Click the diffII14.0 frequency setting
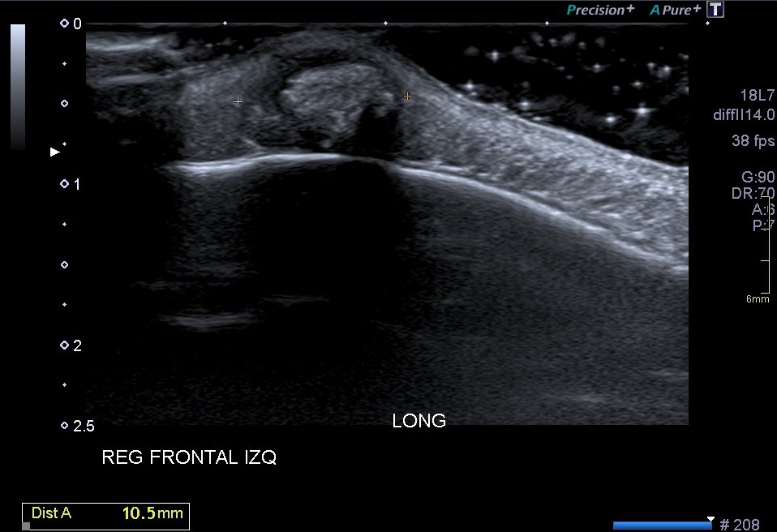The width and height of the screenshot is (777, 532). point(744,116)
